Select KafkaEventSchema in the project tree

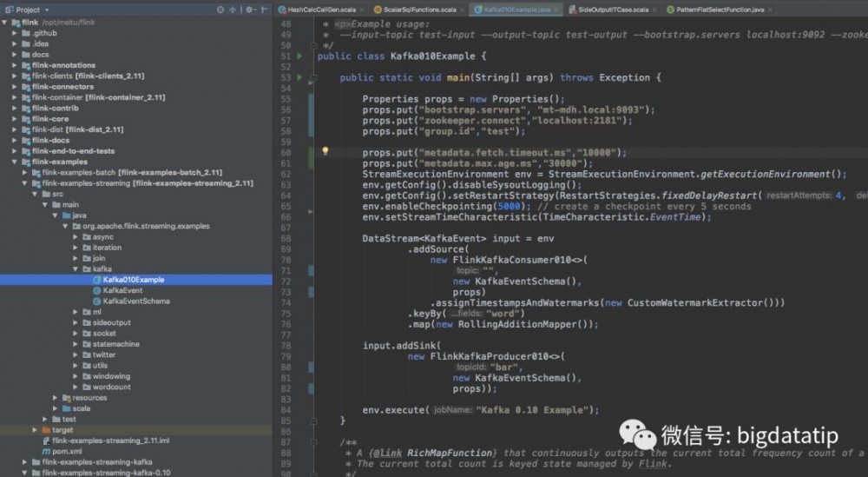[136, 301]
